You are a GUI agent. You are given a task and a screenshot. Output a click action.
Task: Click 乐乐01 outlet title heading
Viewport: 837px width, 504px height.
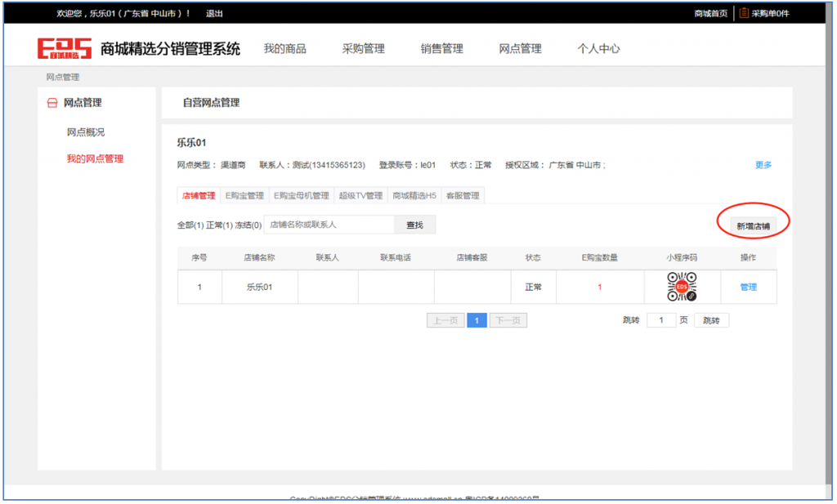191,142
